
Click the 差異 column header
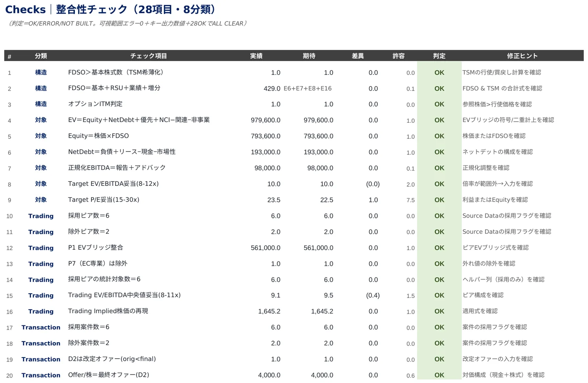(358, 56)
